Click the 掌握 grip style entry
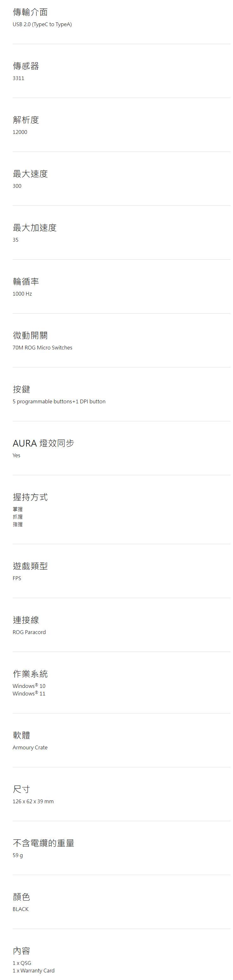Image resolution: width=233 pixels, height=980 pixels. pyautogui.click(x=18, y=509)
